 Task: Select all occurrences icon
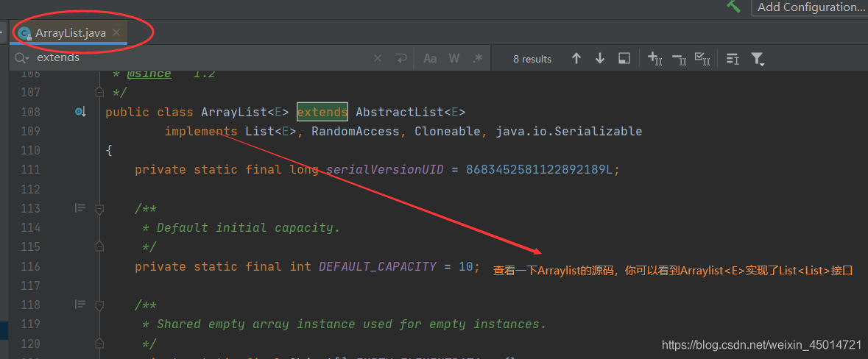coord(702,59)
